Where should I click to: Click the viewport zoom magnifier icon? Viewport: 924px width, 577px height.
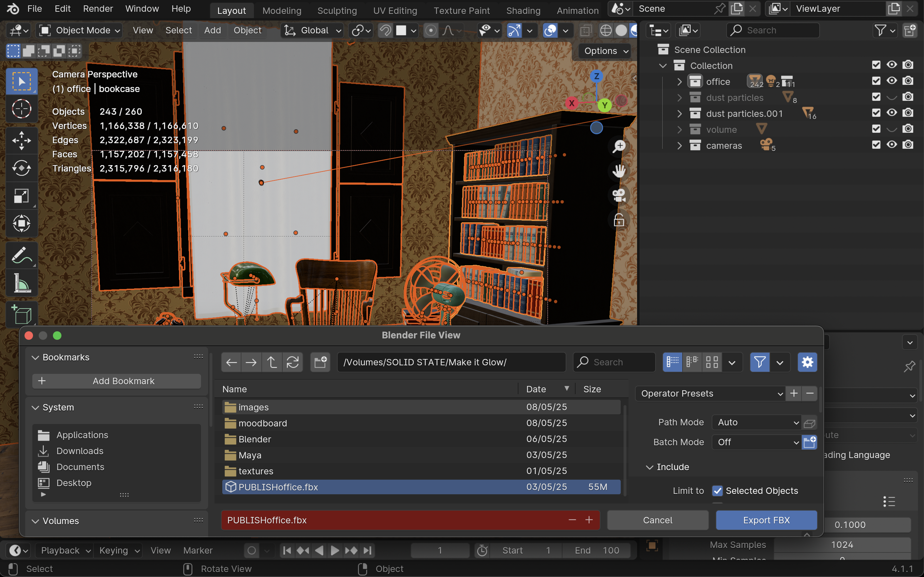point(619,147)
